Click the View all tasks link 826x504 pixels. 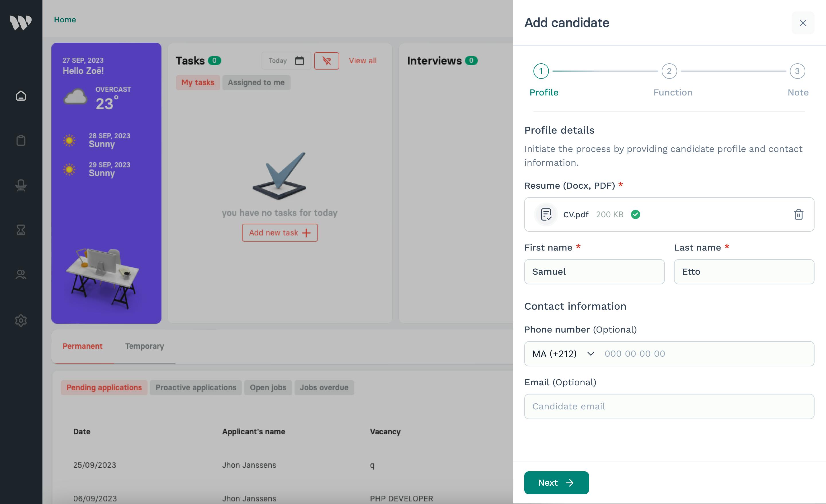click(x=363, y=61)
